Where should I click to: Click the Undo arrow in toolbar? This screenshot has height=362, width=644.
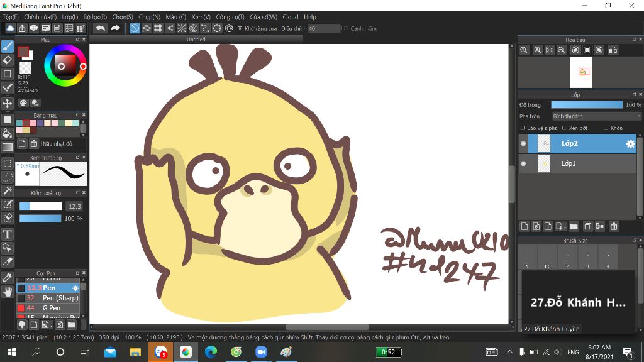click(x=100, y=28)
